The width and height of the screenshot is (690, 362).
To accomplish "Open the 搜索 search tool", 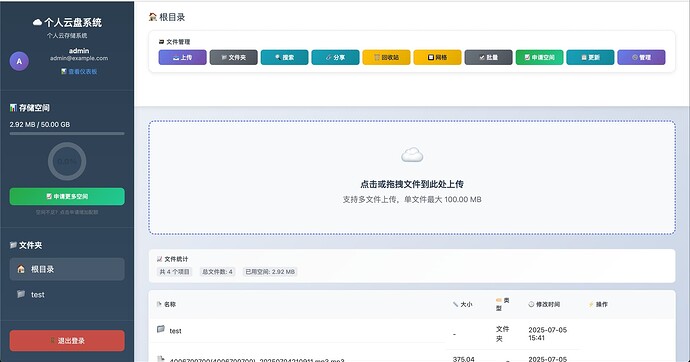I will point(284,57).
